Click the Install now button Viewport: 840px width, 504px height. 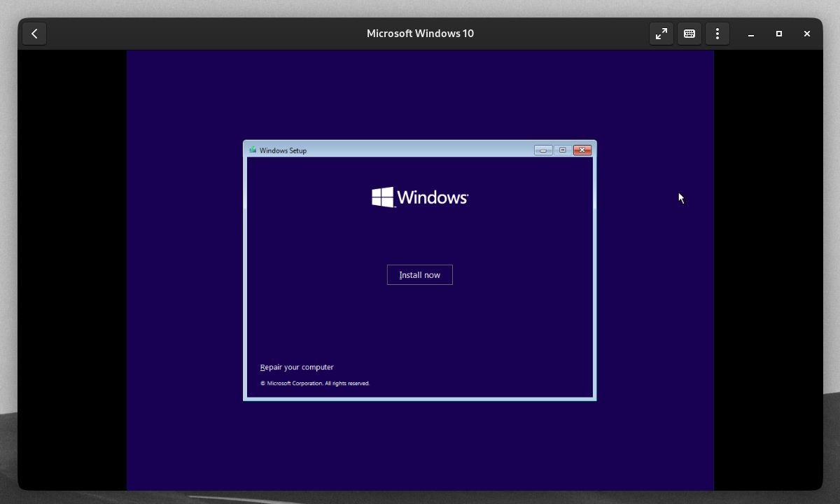(x=420, y=275)
